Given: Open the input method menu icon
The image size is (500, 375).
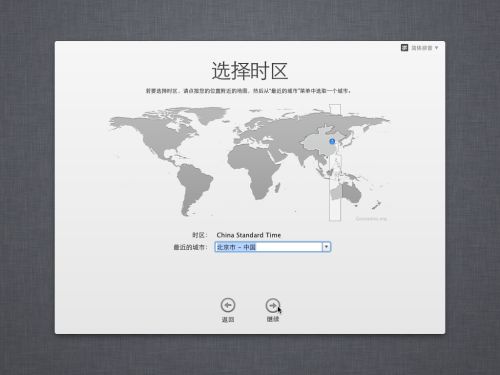Looking at the screenshot, I should click(404, 48).
